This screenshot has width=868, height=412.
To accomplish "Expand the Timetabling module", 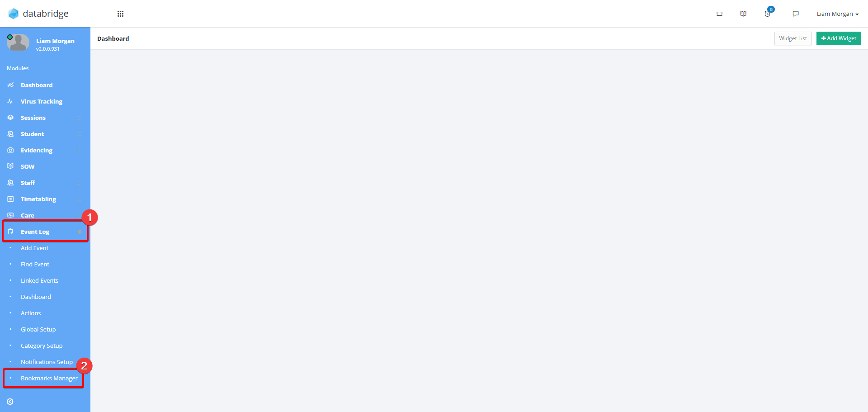I will pos(45,199).
